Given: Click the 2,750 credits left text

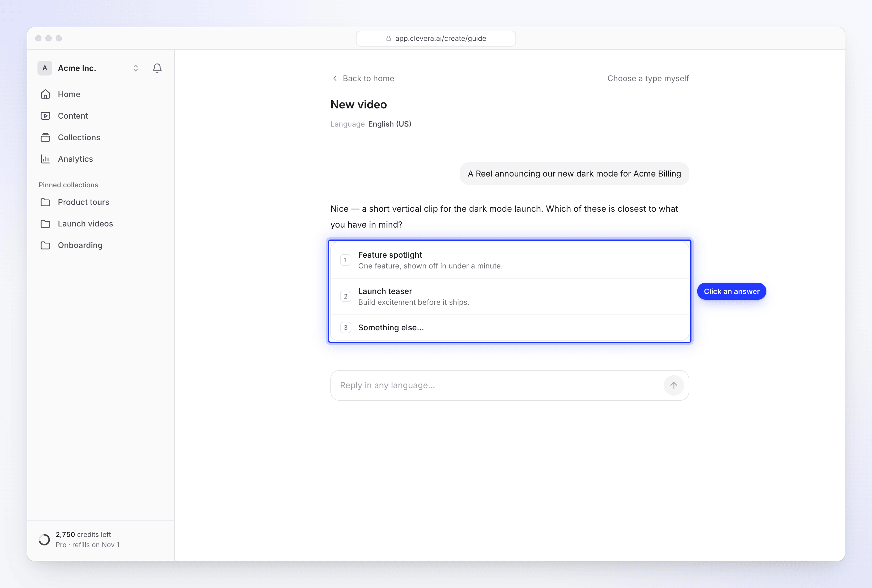Looking at the screenshot, I should (x=83, y=534).
